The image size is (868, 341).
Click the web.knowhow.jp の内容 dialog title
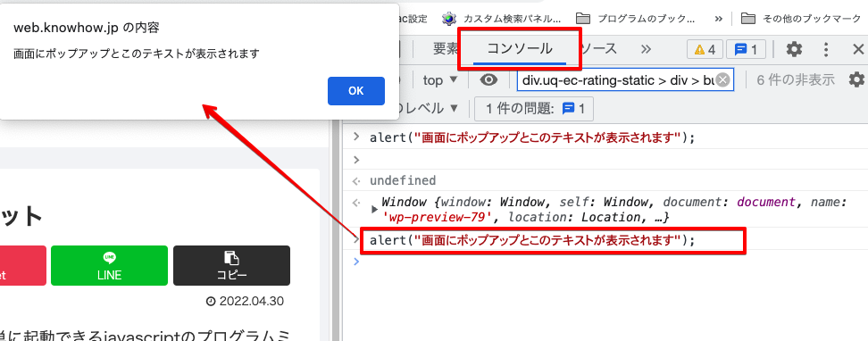(x=86, y=29)
